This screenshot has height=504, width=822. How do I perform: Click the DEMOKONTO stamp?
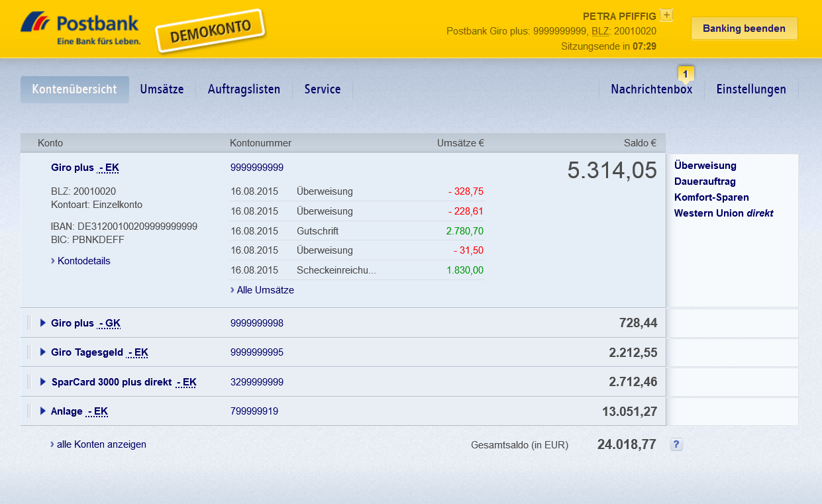pyautogui.click(x=210, y=29)
